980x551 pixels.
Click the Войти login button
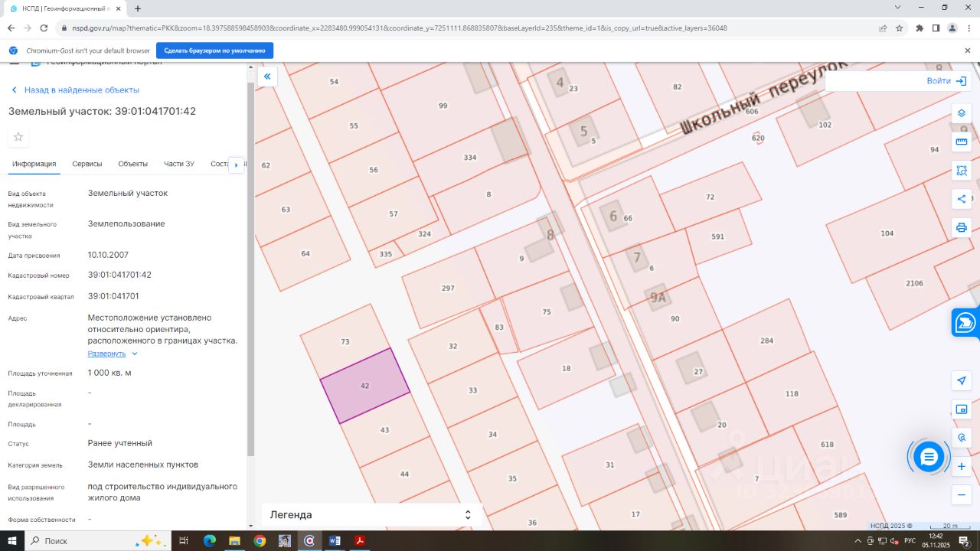point(946,80)
